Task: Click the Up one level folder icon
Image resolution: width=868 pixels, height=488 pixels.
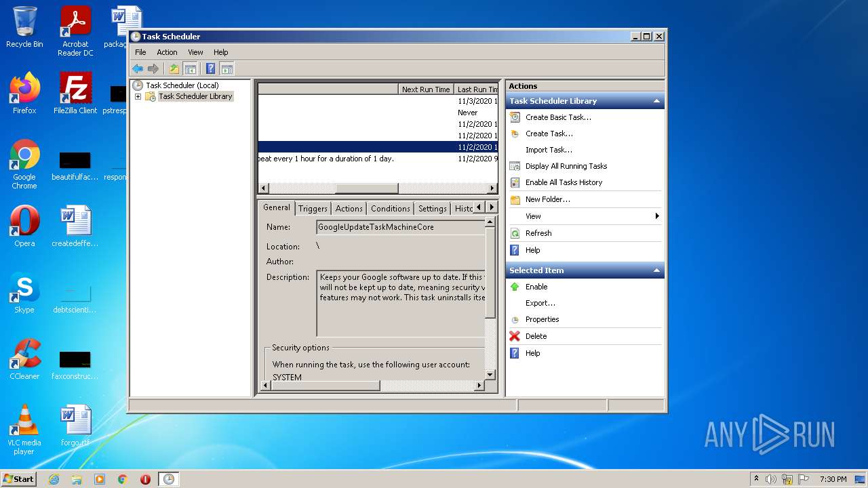Action: pyautogui.click(x=174, y=68)
